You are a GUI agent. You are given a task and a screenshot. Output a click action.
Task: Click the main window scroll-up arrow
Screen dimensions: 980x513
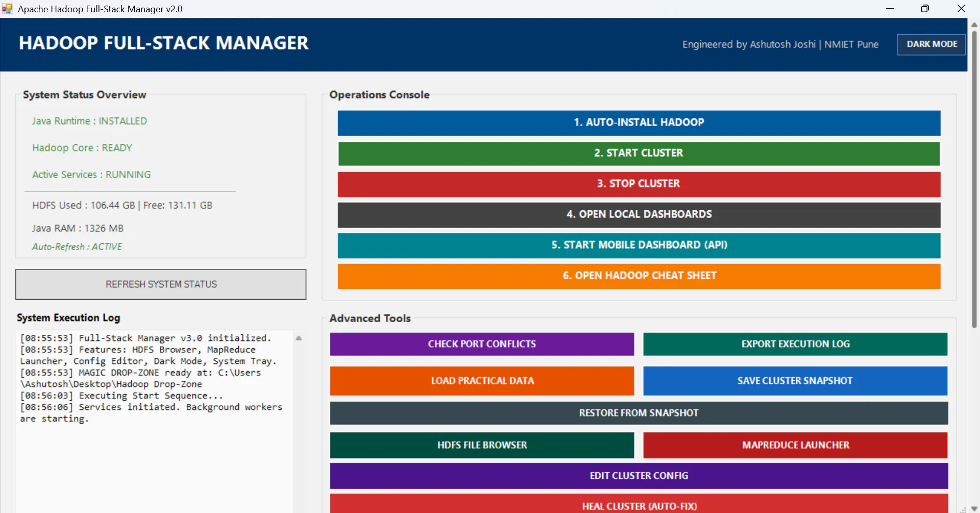click(974, 24)
